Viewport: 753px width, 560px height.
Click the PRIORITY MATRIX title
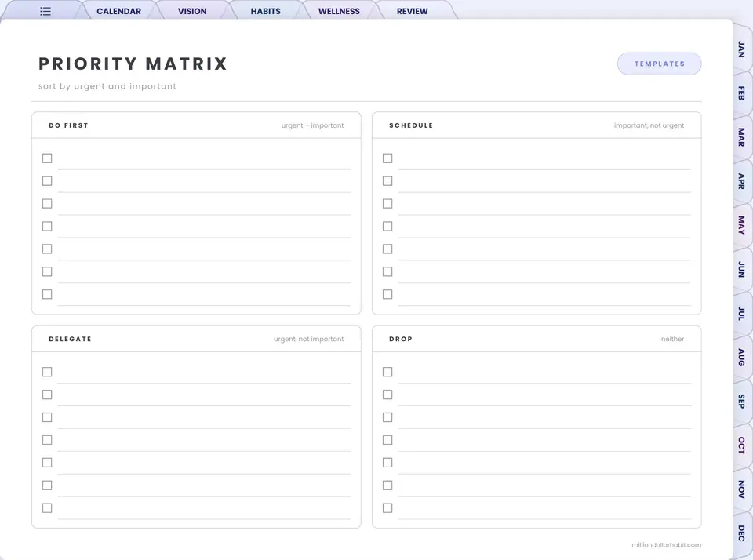(x=133, y=64)
